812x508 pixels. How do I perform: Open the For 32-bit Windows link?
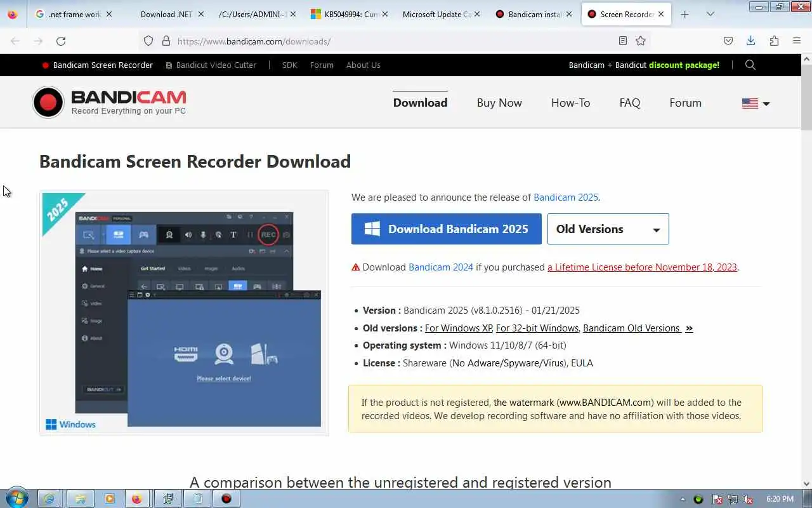point(537,328)
